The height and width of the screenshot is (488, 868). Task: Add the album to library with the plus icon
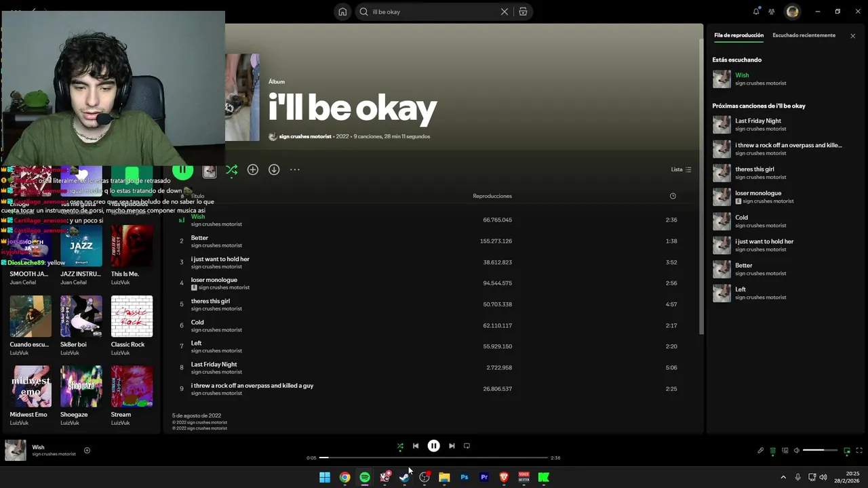tap(253, 169)
